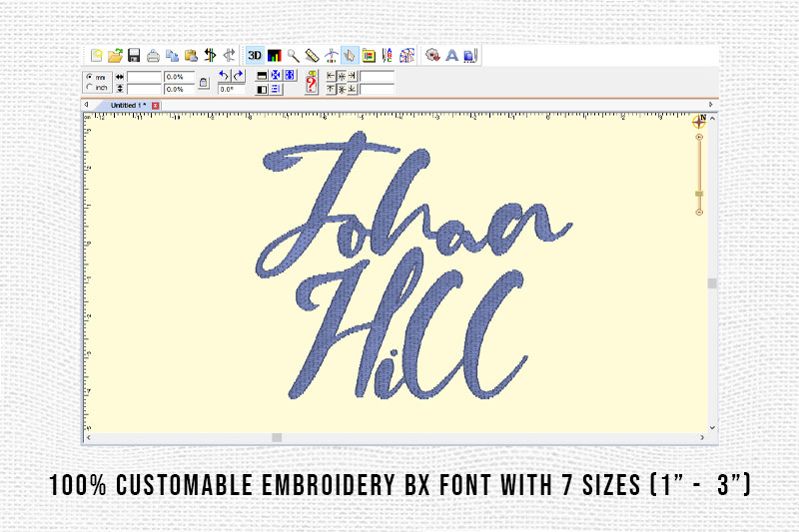The image size is (799, 532).
Task: Align objects to the right edge
Action: (x=352, y=76)
